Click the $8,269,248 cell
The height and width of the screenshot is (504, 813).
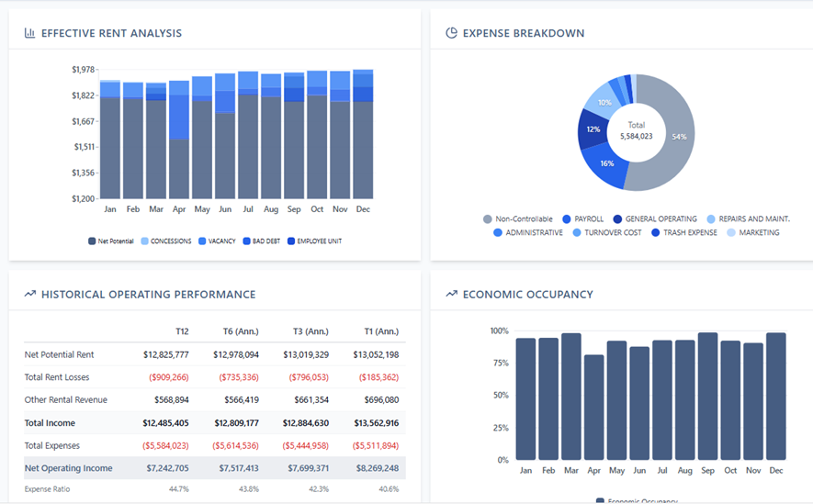coord(378,468)
